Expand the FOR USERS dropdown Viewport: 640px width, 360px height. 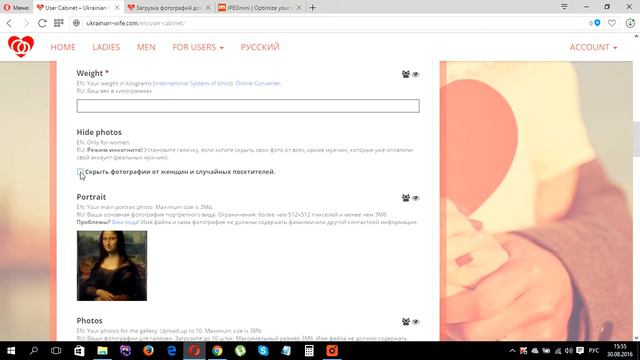pyautogui.click(x=198, y=47)
